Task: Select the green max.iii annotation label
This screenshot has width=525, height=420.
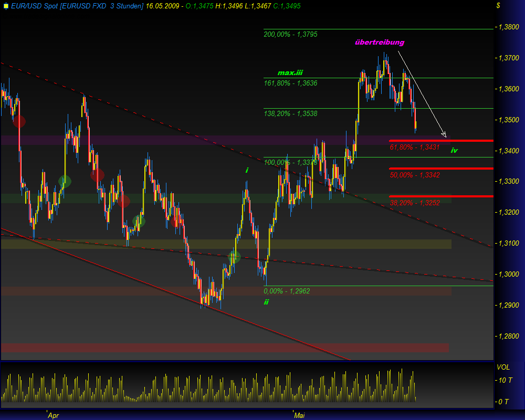Action: click(289, 72)
